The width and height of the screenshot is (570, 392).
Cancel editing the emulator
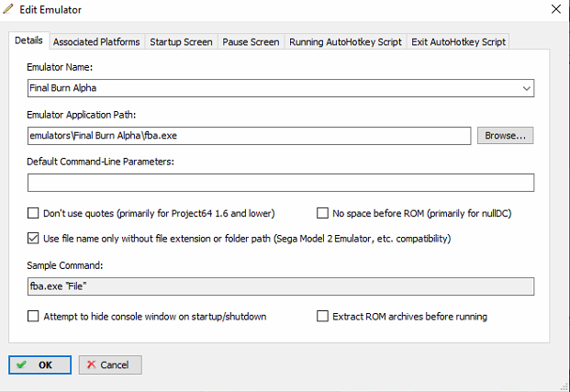tap(110, 364)
